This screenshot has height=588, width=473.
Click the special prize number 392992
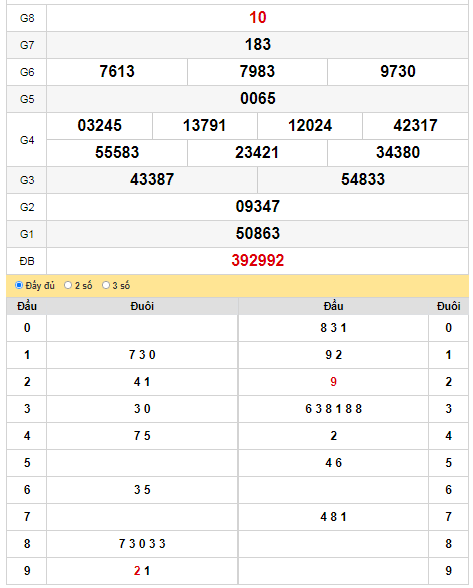(x=258, y=260)
